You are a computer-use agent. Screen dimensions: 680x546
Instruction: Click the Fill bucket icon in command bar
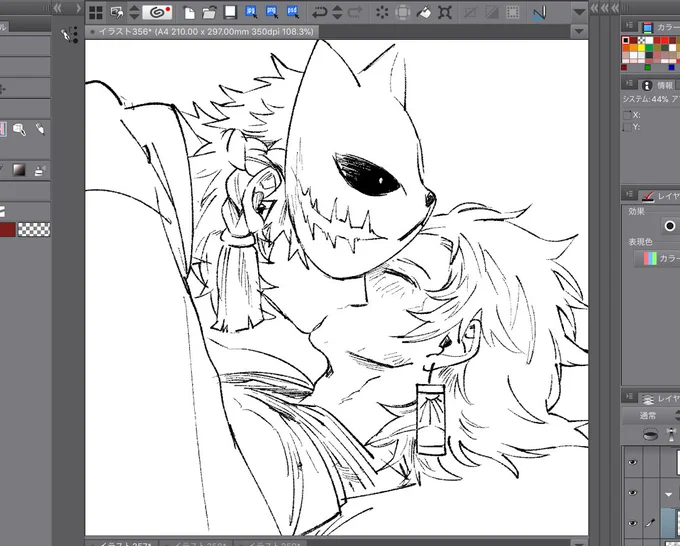click(x=424, y=13)
